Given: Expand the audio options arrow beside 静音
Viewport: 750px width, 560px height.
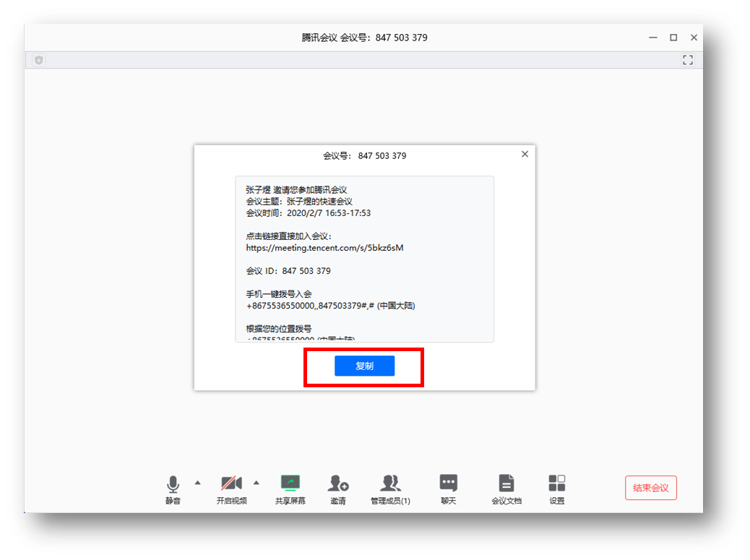Looking at the screenshot, I should (x=197, y=483).
